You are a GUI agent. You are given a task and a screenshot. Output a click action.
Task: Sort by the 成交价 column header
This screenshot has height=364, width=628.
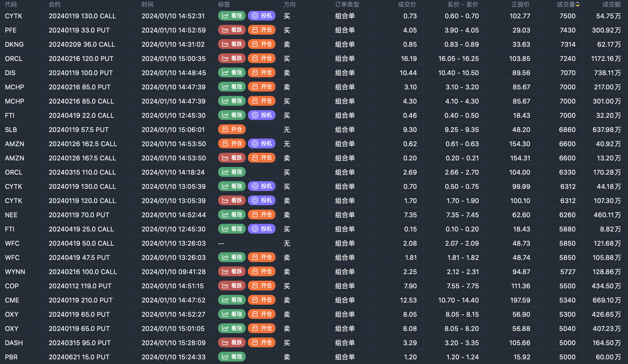coord(407,5)
